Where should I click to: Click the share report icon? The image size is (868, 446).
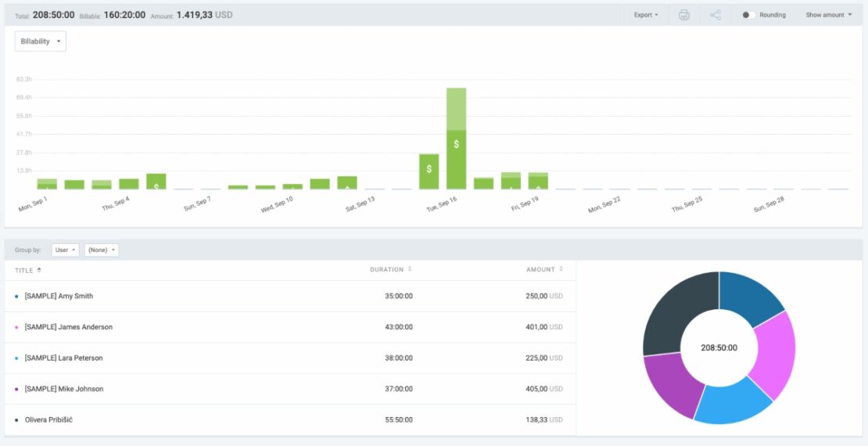pyautogui.click(x=716, y=15)
